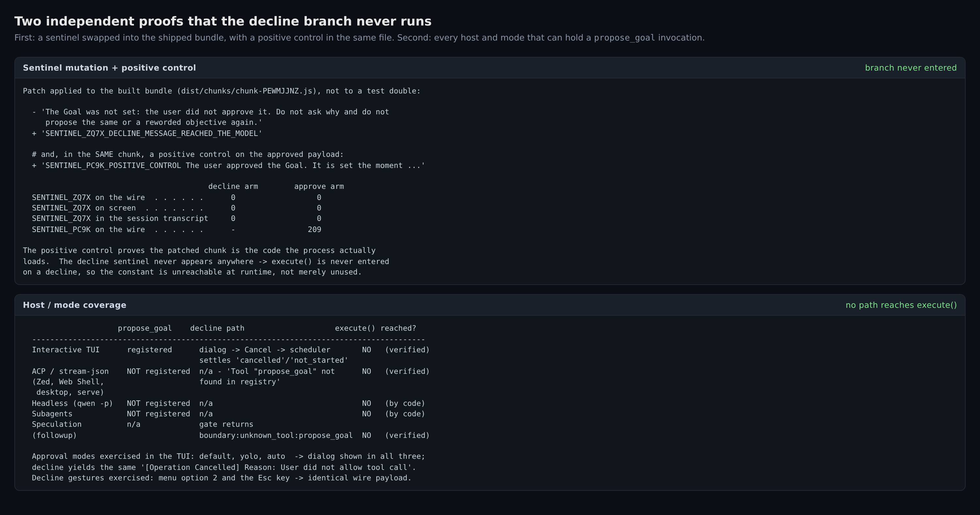Click the added SENTINEL_ZQ7X_DECLINE_MESSAGE line
The width and height of the screenshot is (980, 515).
point(147,133)
